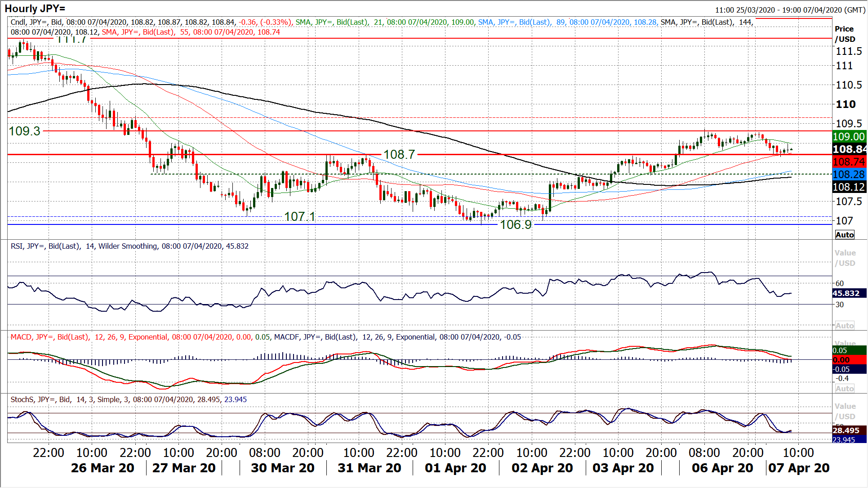The image size is (868, 488).
Task: Select the 108.28 blue SMA tag
Action: tap(849, 175)
